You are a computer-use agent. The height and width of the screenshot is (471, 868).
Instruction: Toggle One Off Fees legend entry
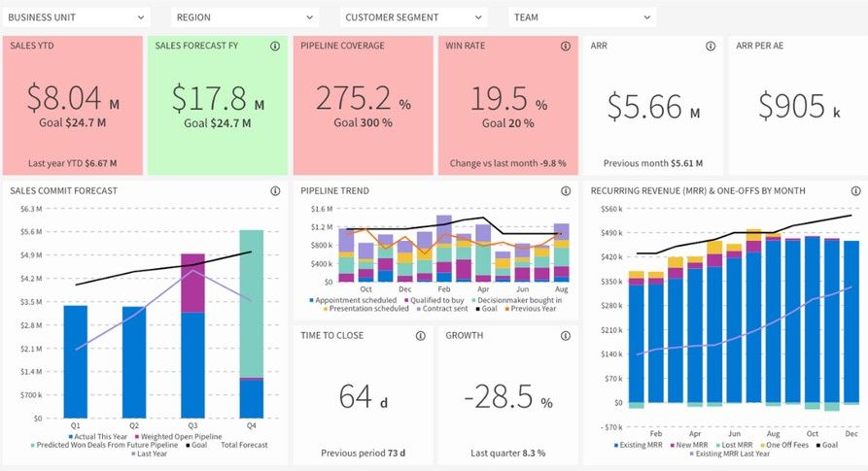point(783,445)
